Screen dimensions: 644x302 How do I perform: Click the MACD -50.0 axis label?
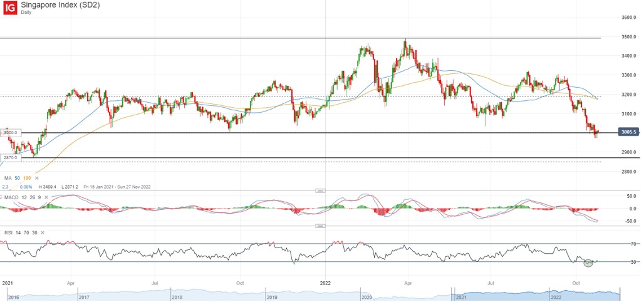click(x=630, y=221)
